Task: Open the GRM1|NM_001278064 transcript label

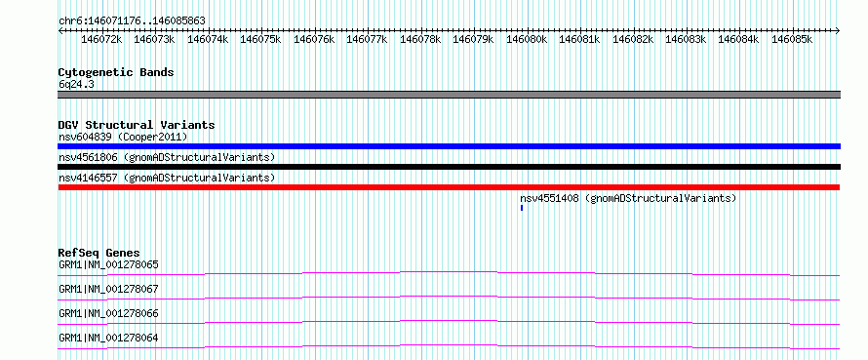Action: tap(108, 338)
